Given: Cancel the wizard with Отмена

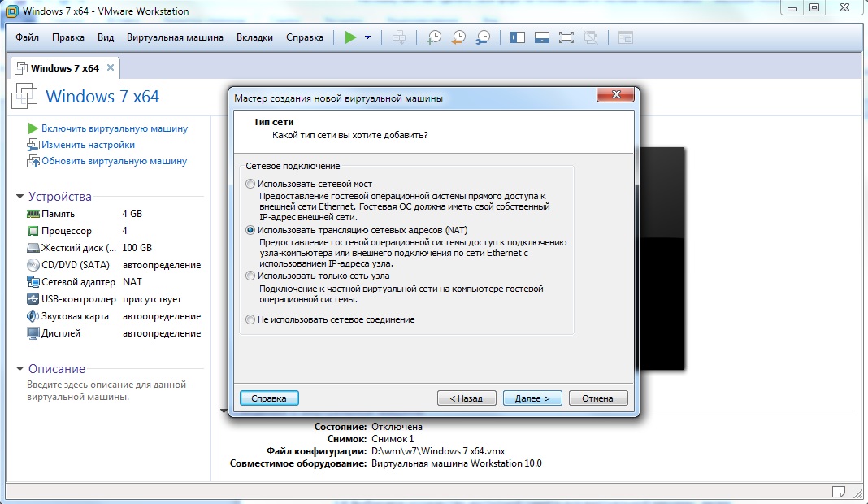Looking at the screenshot, I should click(x=598, y=398).
